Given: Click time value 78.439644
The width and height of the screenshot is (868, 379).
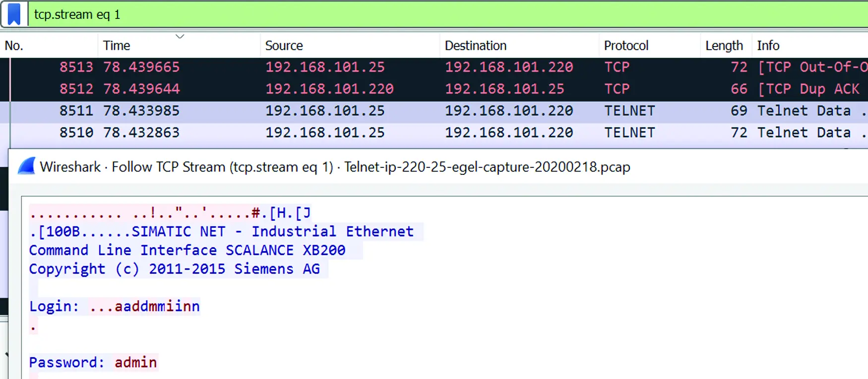Looking at the screenshot, I should point(141,89).
